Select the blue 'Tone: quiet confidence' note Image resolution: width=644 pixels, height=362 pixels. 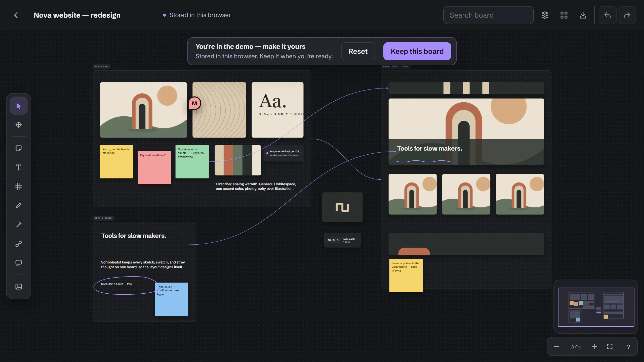171,299
